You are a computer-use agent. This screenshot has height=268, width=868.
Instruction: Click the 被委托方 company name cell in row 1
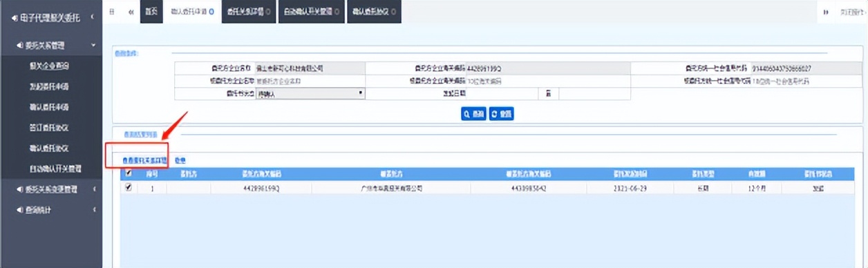[x=391, y=188]
